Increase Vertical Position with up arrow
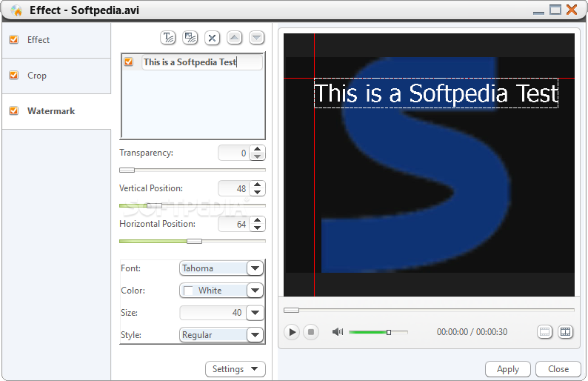 click(x=257, y=185)
